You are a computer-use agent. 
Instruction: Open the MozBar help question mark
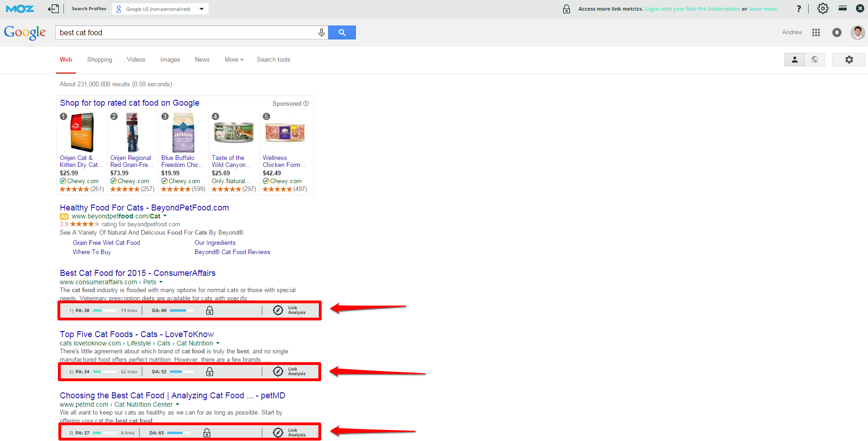(x=798, y=9)
